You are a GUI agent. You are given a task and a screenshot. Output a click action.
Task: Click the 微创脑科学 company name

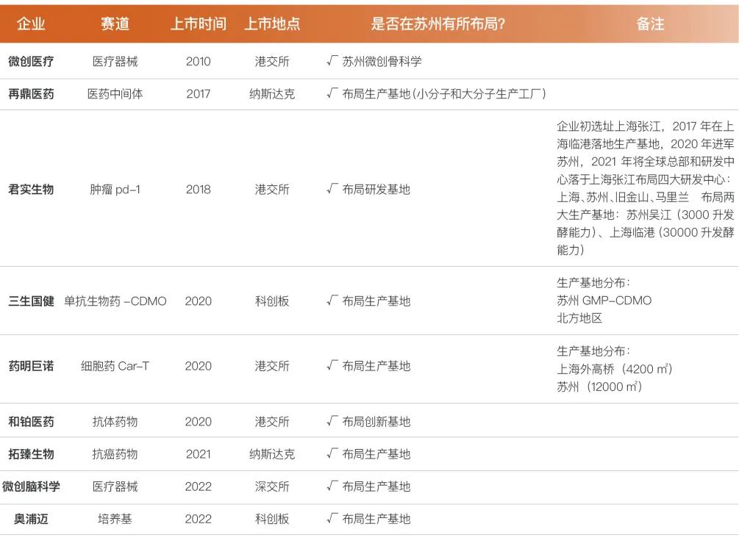coord(31,487)
